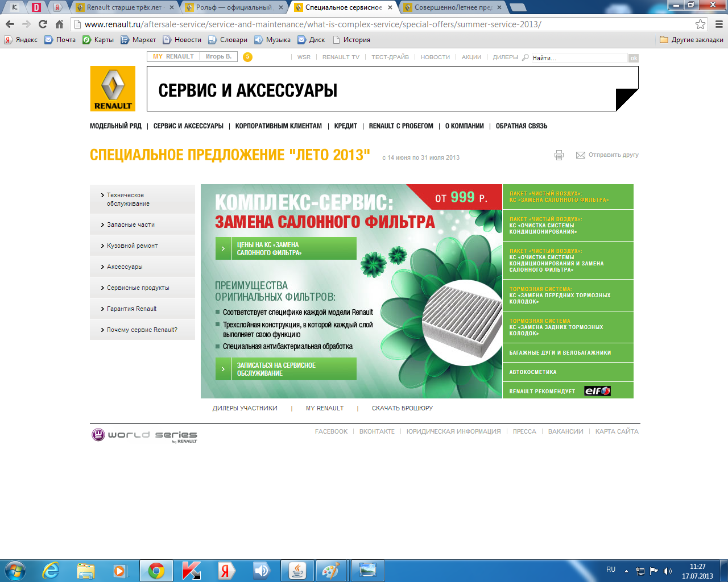Click the search ok button
The height and width of the screenshot is (582, 728).
point(634,58)
